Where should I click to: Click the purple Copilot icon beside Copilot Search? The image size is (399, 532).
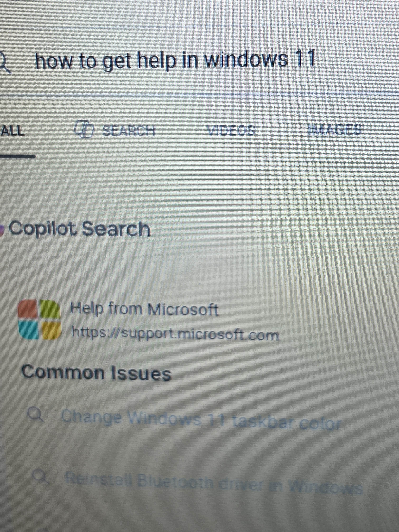(x=2, y=229)
